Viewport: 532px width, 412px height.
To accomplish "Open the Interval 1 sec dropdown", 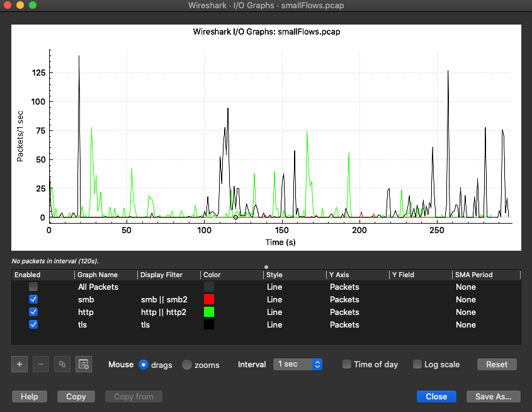I will click(298, 364).
